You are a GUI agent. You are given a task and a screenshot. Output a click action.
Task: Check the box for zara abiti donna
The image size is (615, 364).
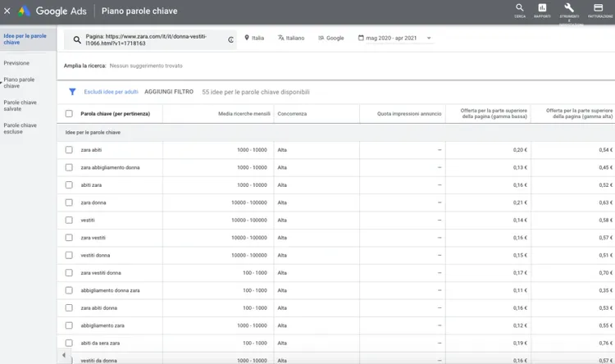click(69, 308)
